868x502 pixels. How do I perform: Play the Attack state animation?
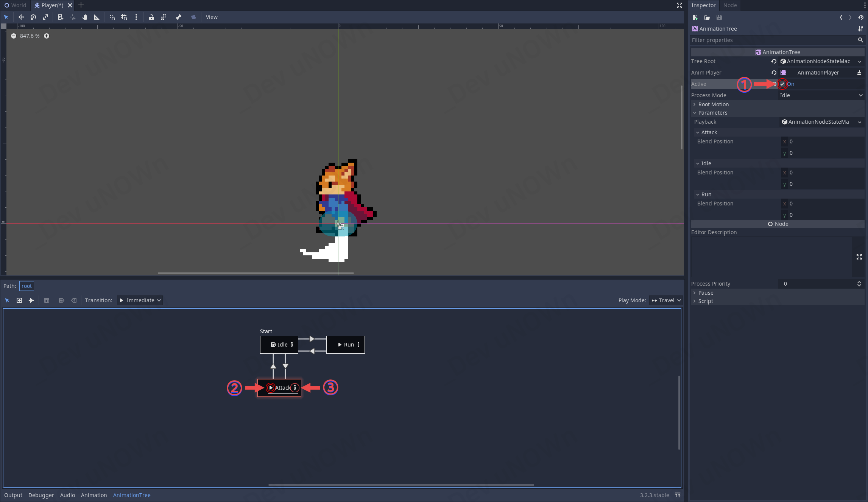tap(271, 388)
